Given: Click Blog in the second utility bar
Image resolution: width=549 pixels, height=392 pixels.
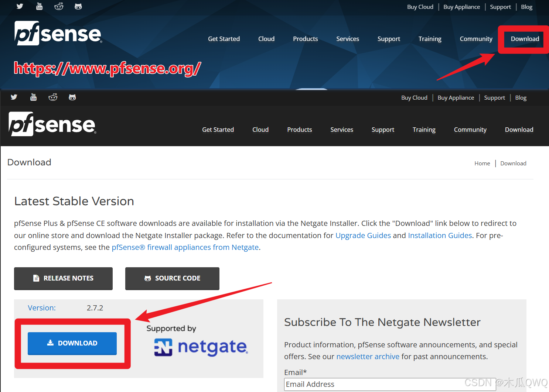Looking at the screenshot, I should point(521,98).
